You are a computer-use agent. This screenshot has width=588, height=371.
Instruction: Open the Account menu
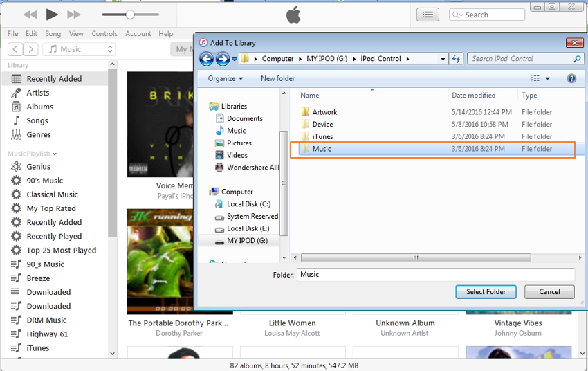tap(138, 33)
